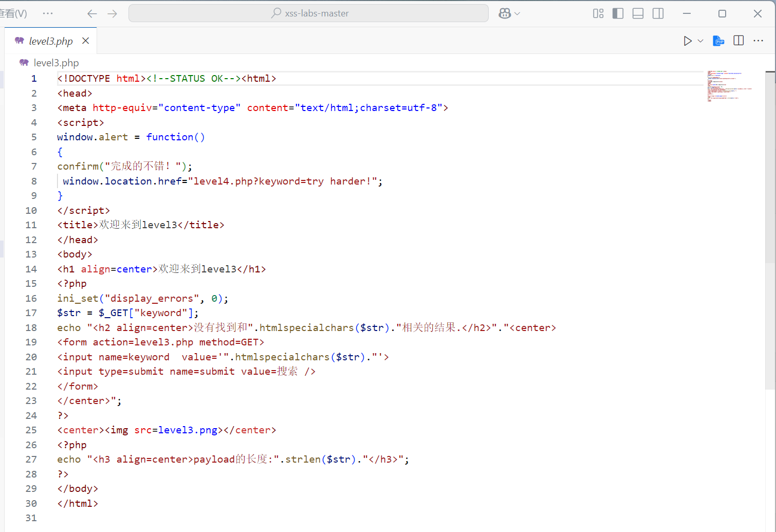
Task: Expand the Copilot dropdown chevron
Action: (x=518, y=14)
